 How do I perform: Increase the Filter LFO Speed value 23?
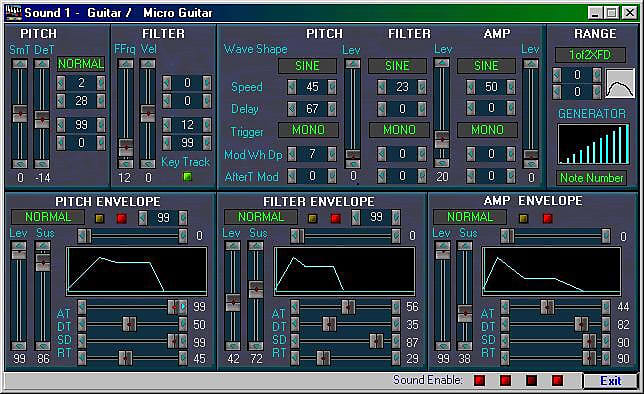tap(422, 87)
